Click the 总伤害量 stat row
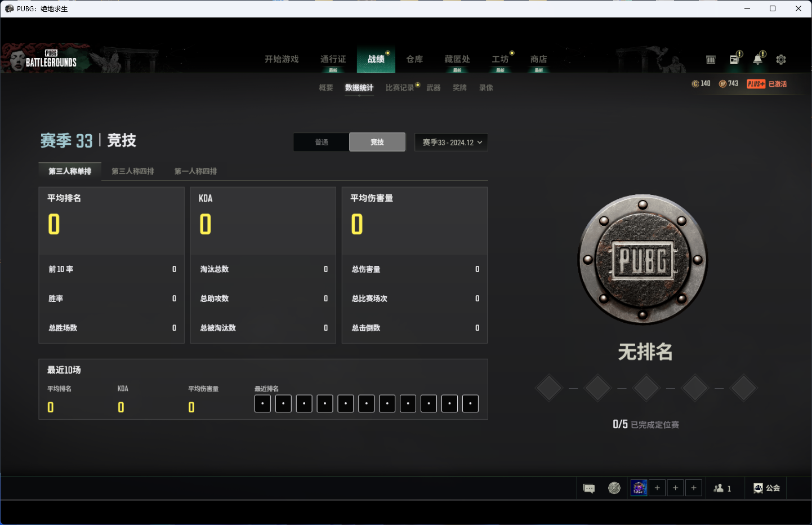This screenshot has width=812, height=525. (414, 269)
